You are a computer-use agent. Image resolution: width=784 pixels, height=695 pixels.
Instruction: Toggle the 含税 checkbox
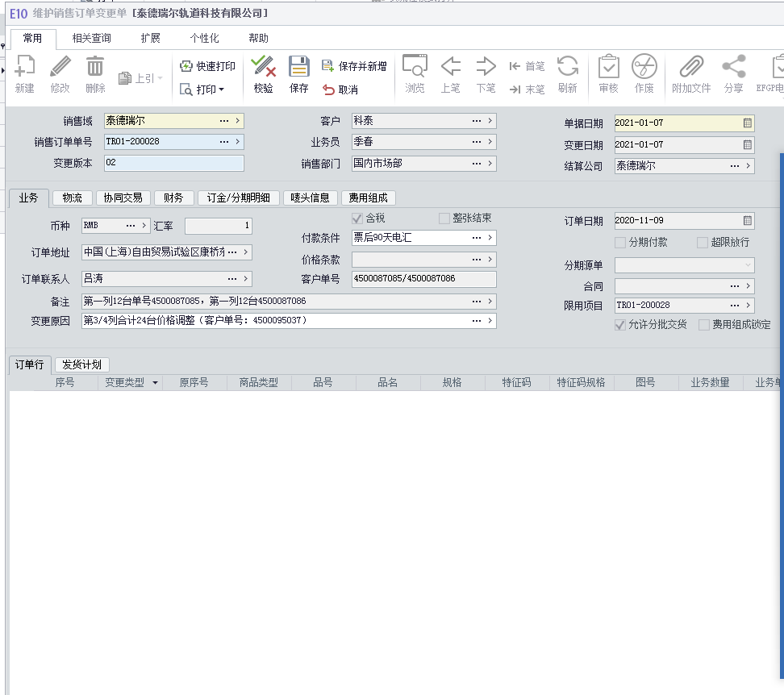[x=357, y=218]
